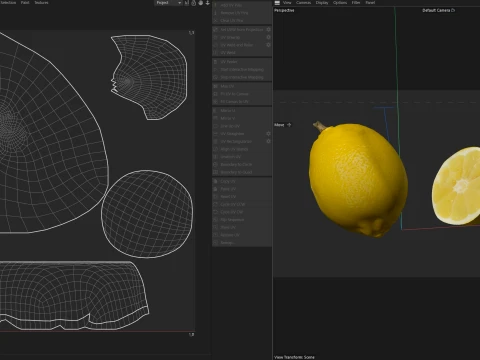Viewport: 480px width, 360px height.
Task: Open the Textures menu in UV editor
Action: click(x=41, y=2)
